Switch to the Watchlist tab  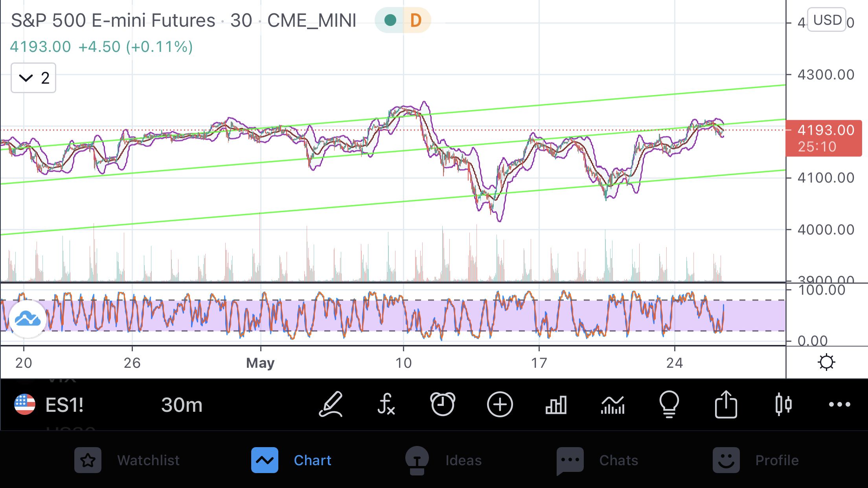click(x=127, y=460)
